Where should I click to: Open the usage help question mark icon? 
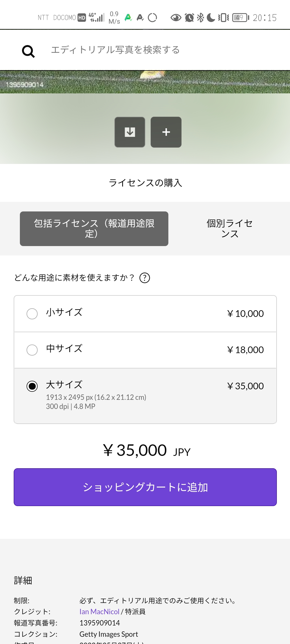[145, 278]
